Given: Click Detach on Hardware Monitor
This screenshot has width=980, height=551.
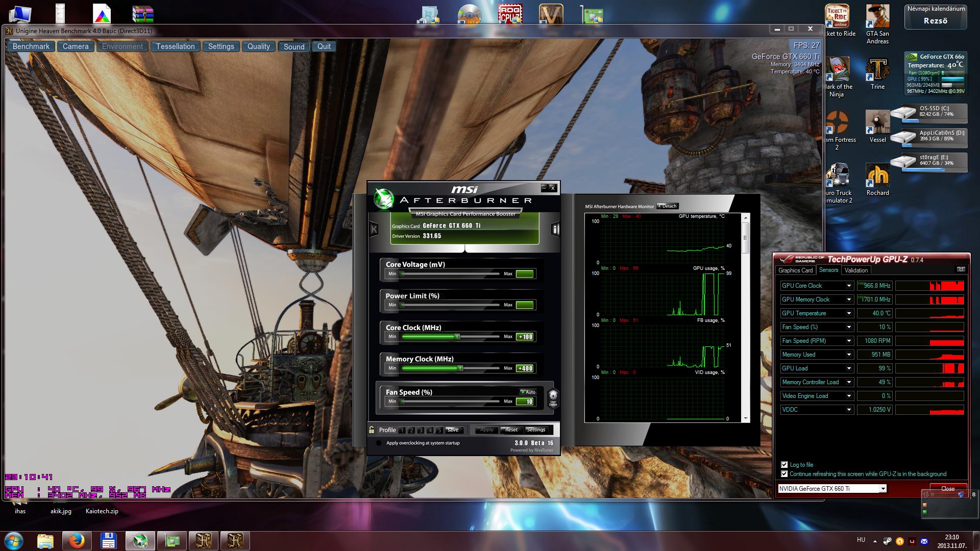Looking at the screenshot, I should click(668, 206).
